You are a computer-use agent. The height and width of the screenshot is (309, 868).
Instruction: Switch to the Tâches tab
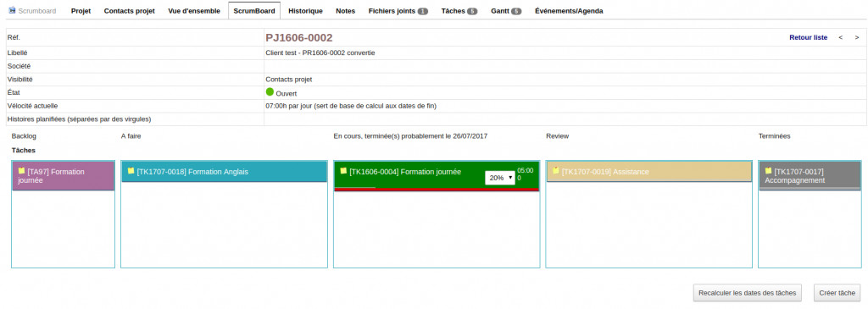tap(459, 11)
